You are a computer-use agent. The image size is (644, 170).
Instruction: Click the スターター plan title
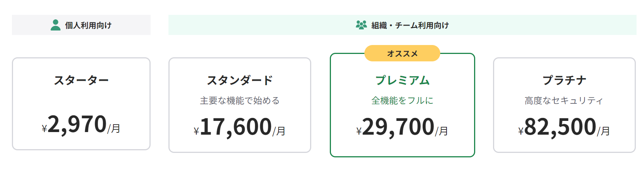click(x=81, y=80)
